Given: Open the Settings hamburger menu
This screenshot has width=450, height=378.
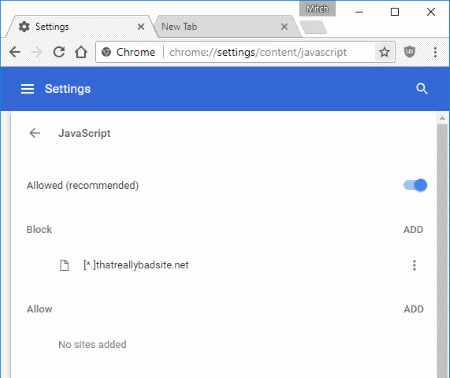Looking at the screenshot, I should (27, 89).
